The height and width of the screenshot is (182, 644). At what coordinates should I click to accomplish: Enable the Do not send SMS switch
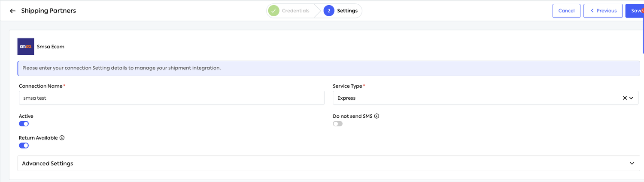(x=337, y=124)
